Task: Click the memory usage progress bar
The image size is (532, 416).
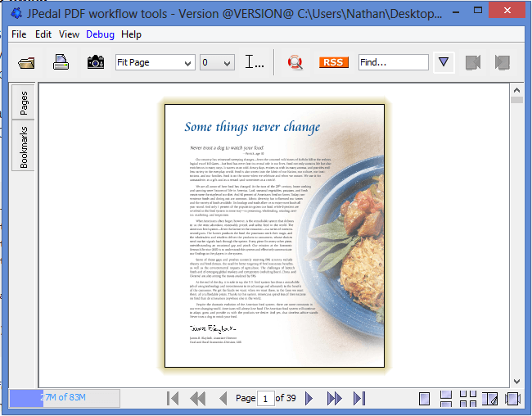Action: [64, 399]
